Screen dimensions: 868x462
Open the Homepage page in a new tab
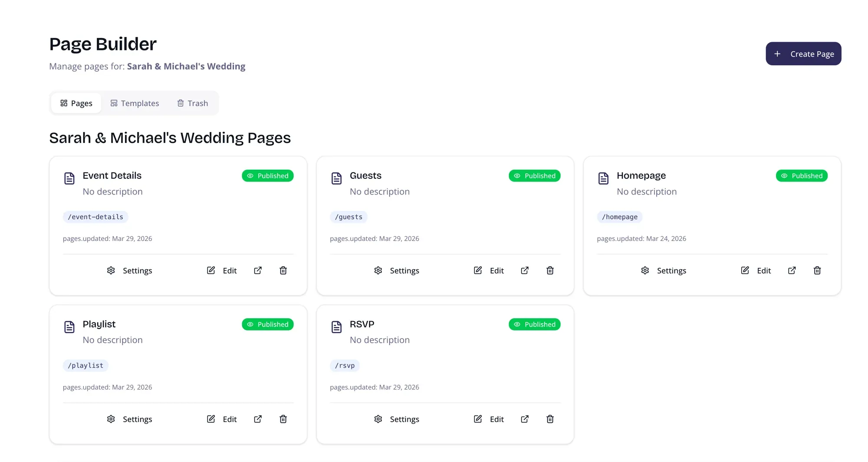pyautogui.click(x=792, y=270)
